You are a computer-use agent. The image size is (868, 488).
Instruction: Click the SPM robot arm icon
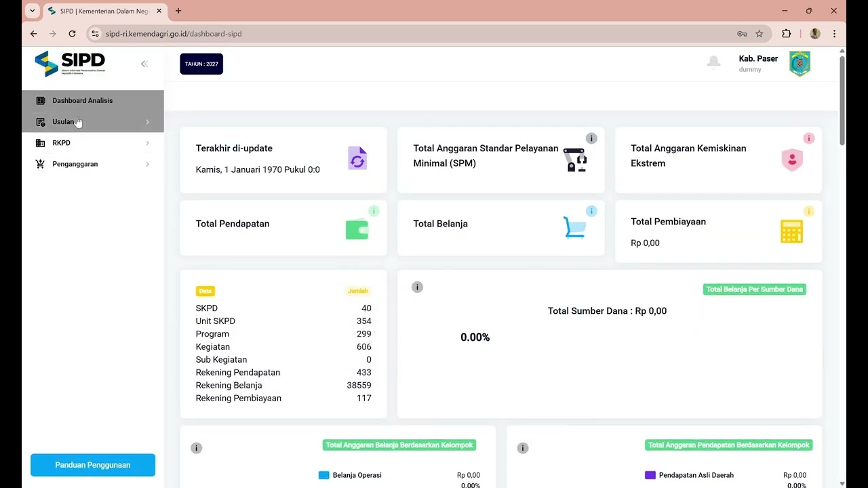point(574,159)
